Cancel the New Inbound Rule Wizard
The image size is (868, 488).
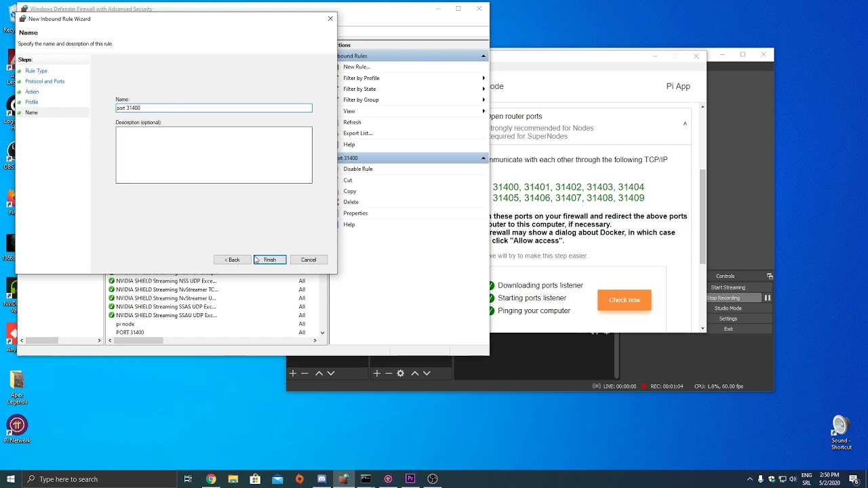point(309,260)
